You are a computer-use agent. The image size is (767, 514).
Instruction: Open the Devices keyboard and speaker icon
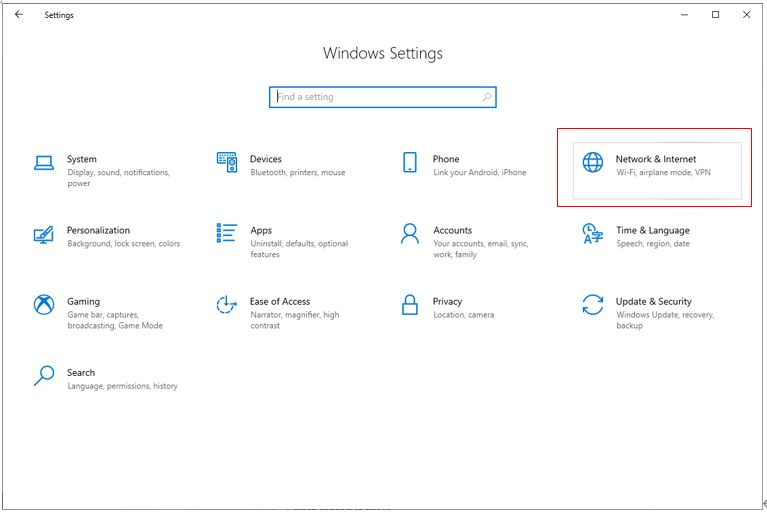pos(226,162)
